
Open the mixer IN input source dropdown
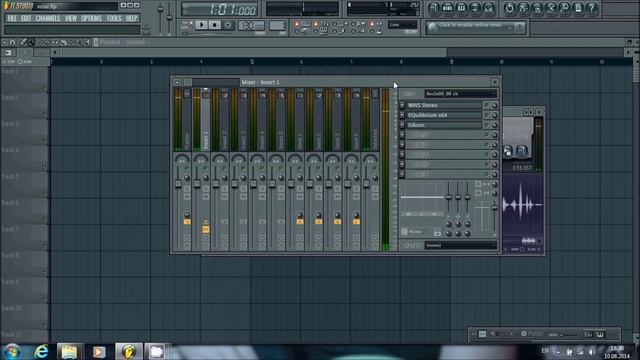pos(460,94)
